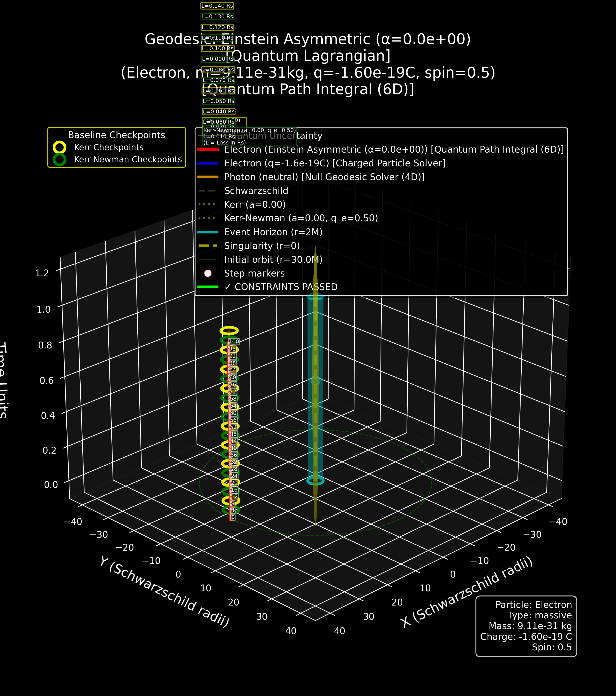The height and width of the screenshot is (696, 616).
Task: Click the 20 tick on the X axis
Action: click(x=397, y=602)
